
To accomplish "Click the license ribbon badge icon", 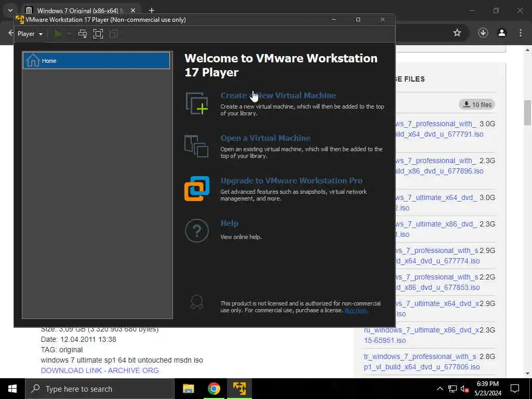I will 197,302.
